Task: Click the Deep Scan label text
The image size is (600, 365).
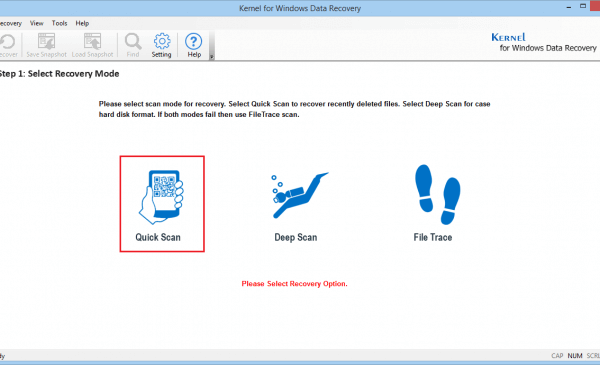Action: coord(296,237)
